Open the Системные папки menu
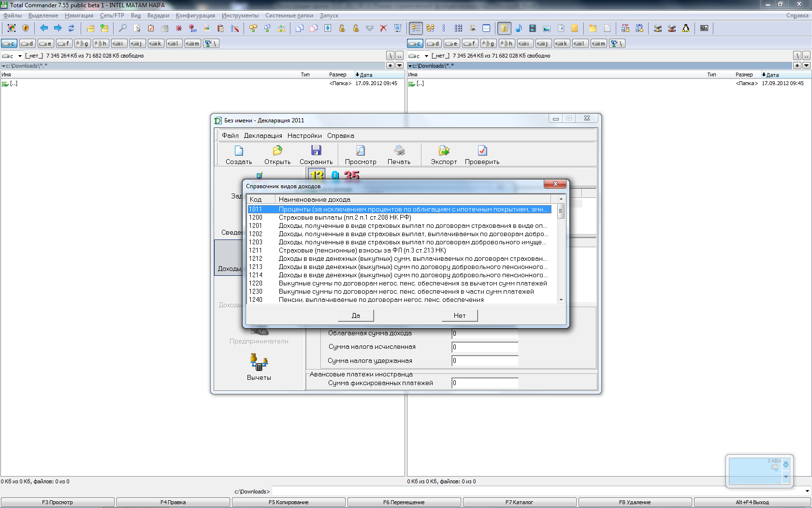The image size is (812, 508). 289,15
